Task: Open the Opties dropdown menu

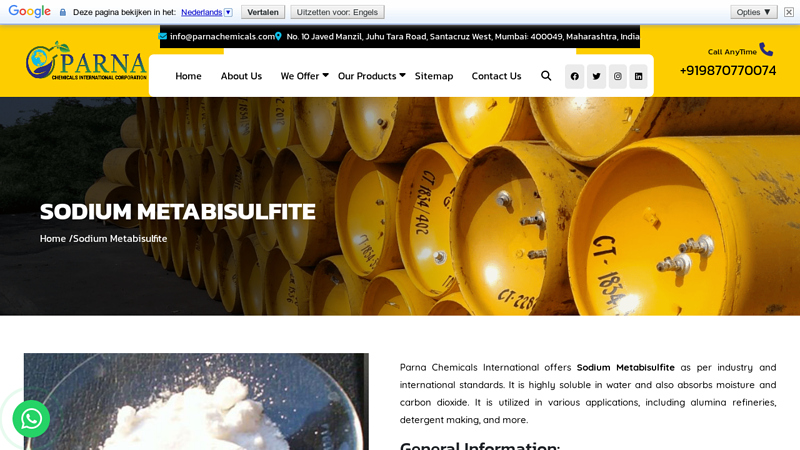Action: click(x=754, y=12)
